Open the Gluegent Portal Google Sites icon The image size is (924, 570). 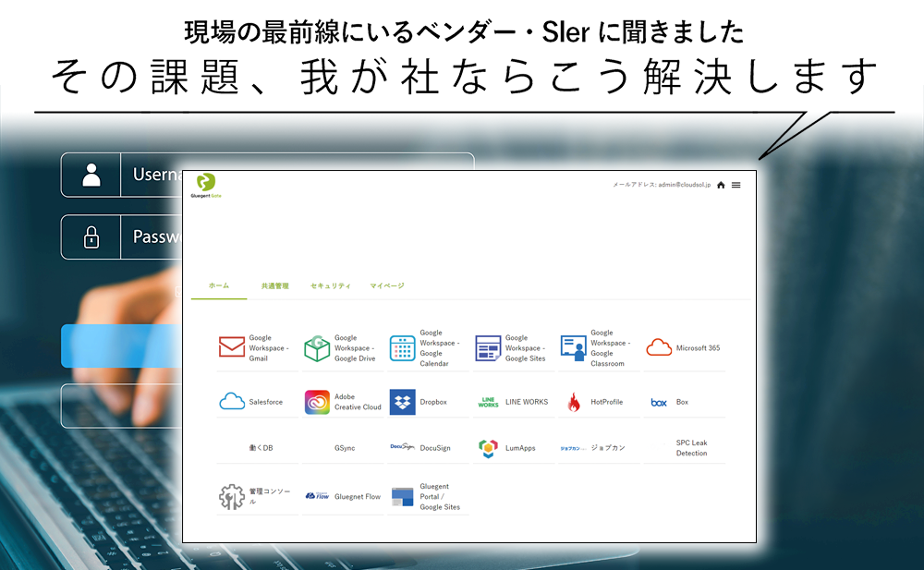point(403,496)
